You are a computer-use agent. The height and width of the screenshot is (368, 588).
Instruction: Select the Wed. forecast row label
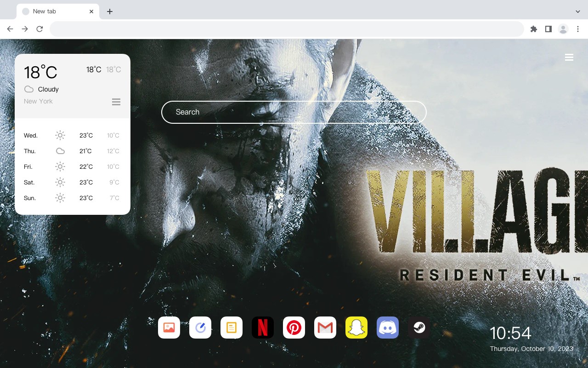[x=31, y=135]
